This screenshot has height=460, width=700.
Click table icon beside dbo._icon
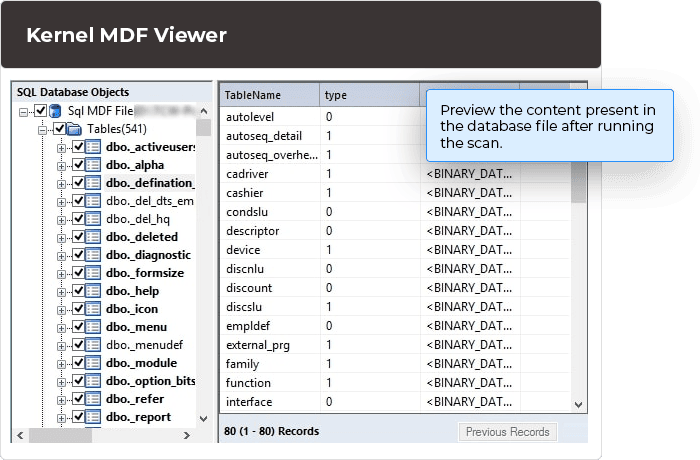(x=93, y=309)
